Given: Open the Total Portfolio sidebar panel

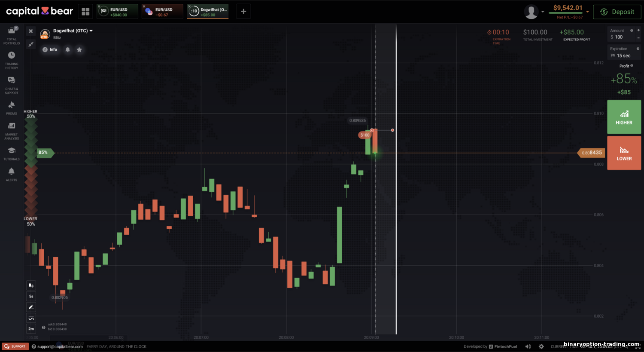Looking at the screenshot, I should 12,35.
